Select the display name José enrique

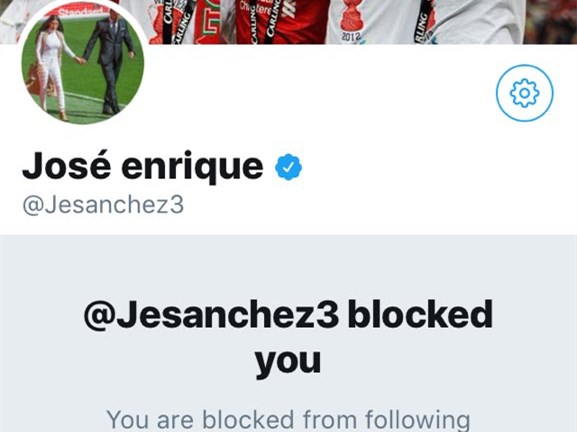point(143,166)
